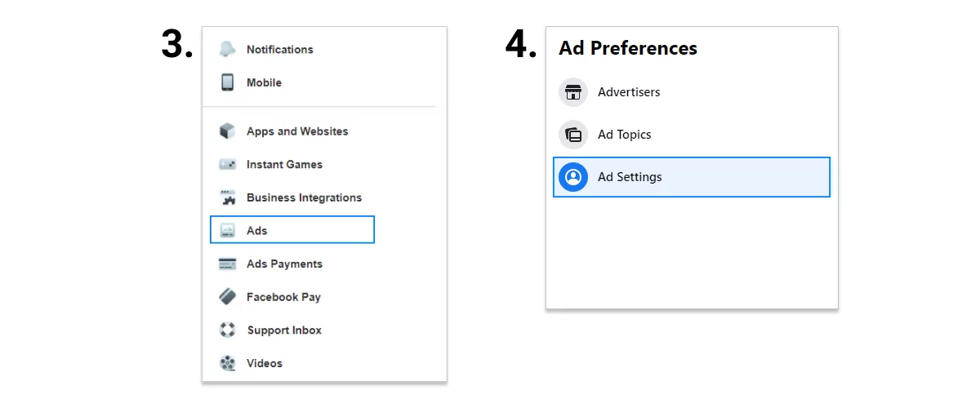Click the Ad Settings profile icon
Screen dimensions: 980x408
[x=573, y=177]
